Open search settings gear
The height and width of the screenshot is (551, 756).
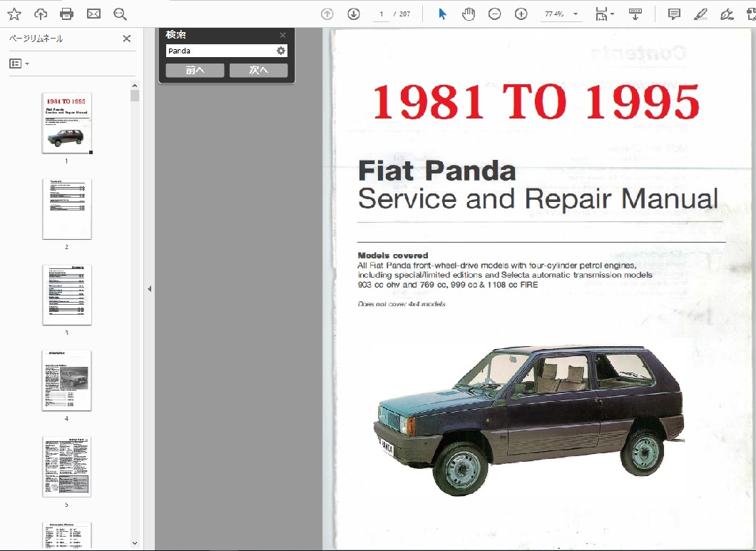pos(281,51)
